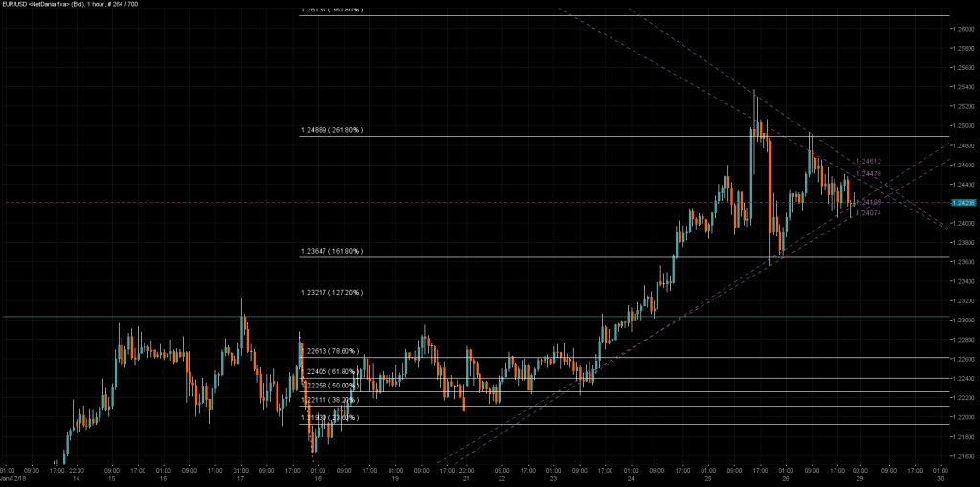Click the 1.22200 price axis label
This screenshot has height=487, width=980.
(963, 398)
